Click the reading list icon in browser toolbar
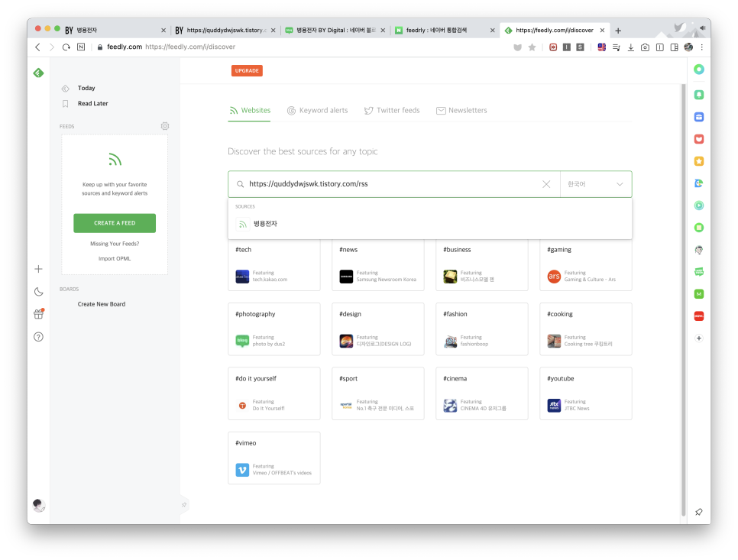Viewport: 738px width, 560px height. click(616, 47)
